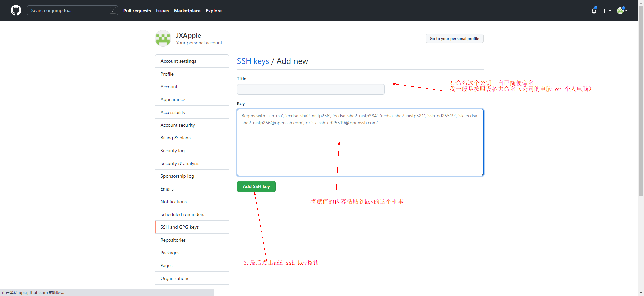Viewport: 644px width, 296px height.
Task: Click inside the Title input field
Action: pyautogui.click(x=311, y=89)
